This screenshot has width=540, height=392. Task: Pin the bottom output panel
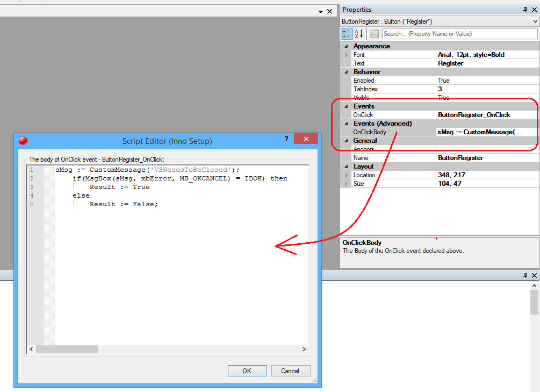tap(525, 275)
